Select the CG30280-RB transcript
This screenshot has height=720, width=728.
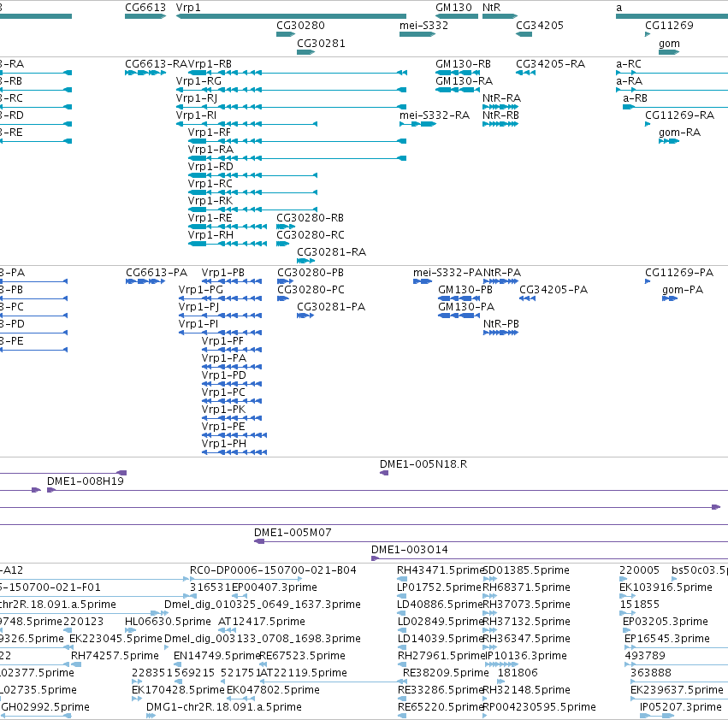coord(310,218)
